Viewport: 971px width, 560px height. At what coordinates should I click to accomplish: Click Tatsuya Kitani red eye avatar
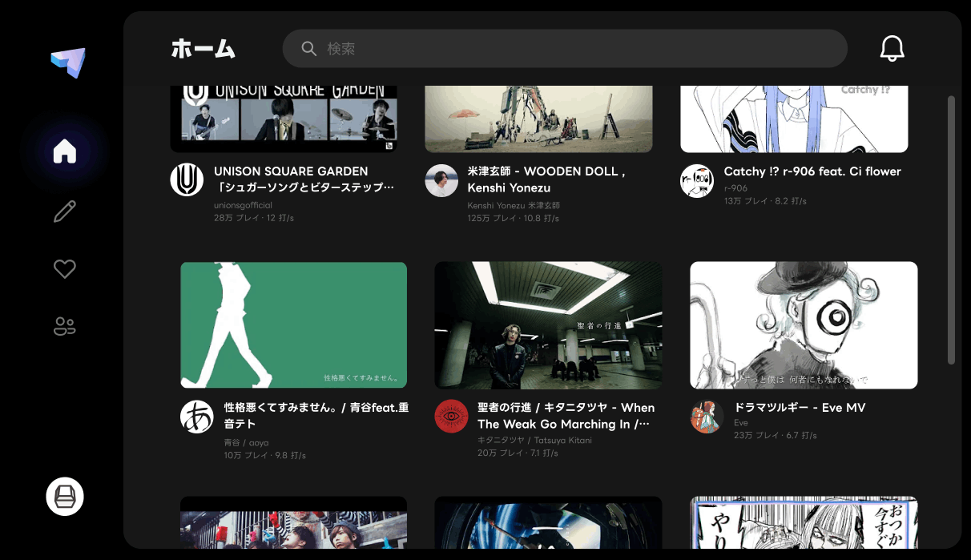click(451, 417)
